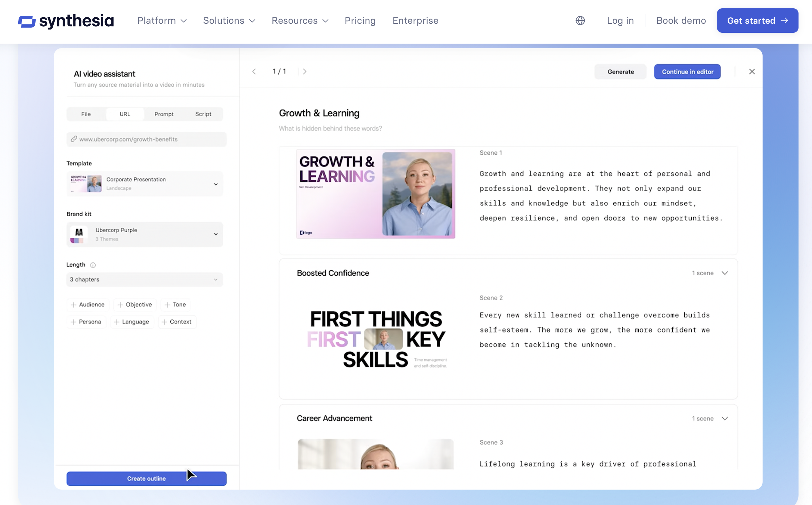Click Continue in editor button

point(687,72)
